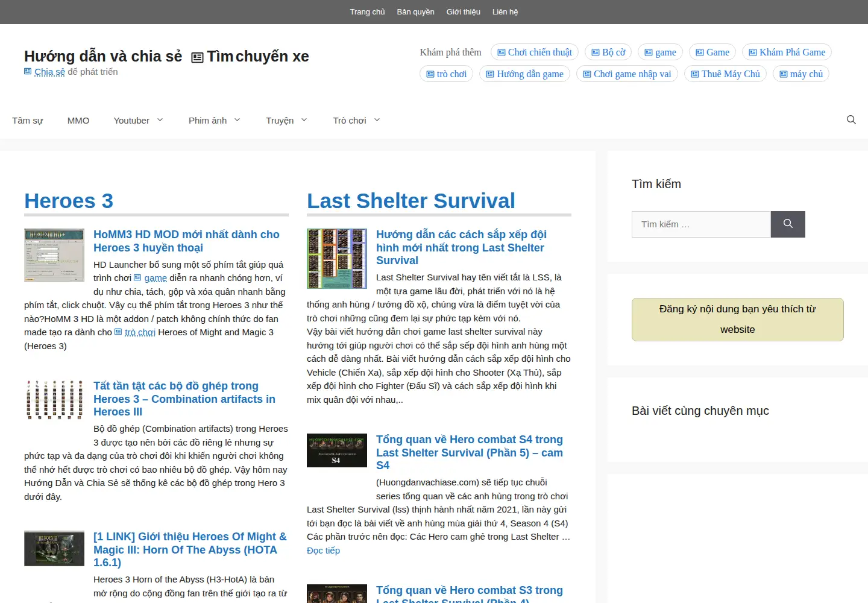Click the 'Thuê Máy Chủ' tag

[725, 74]
